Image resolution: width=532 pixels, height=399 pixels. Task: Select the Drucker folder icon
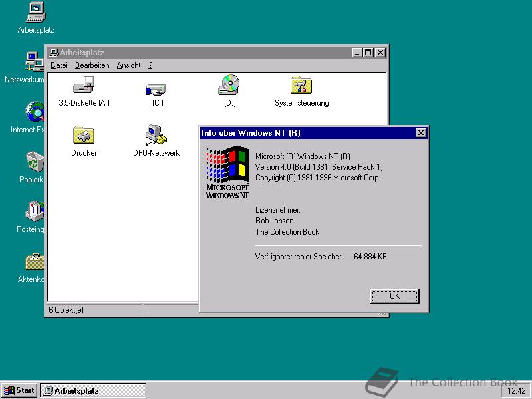(x=84, y=135)
